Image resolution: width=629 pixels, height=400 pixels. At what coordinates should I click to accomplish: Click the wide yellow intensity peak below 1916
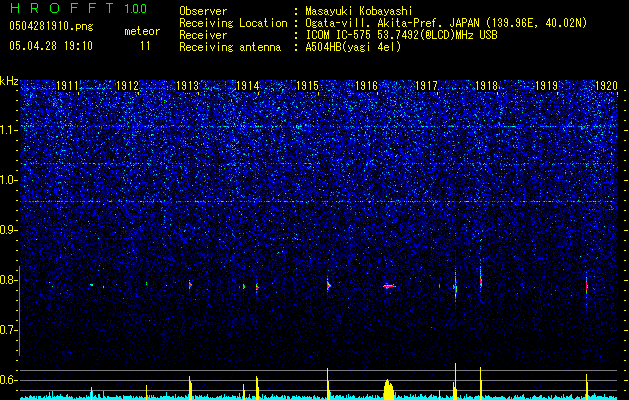[x=388, y=389]
